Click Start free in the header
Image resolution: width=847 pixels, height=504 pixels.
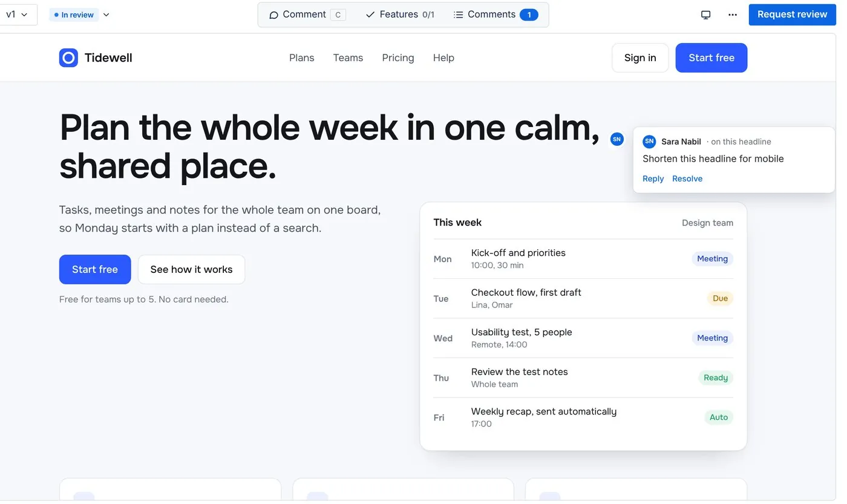point(711,57)
